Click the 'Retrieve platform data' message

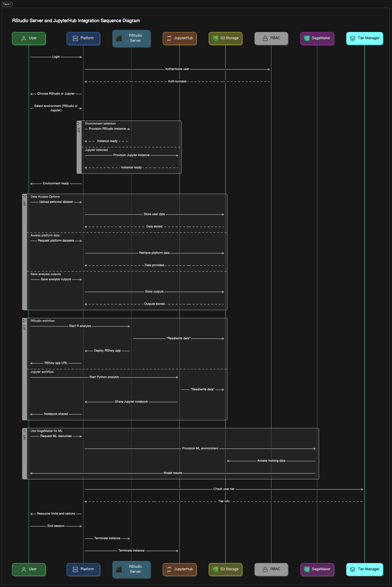pyautogui.click(x=154, y=253)
